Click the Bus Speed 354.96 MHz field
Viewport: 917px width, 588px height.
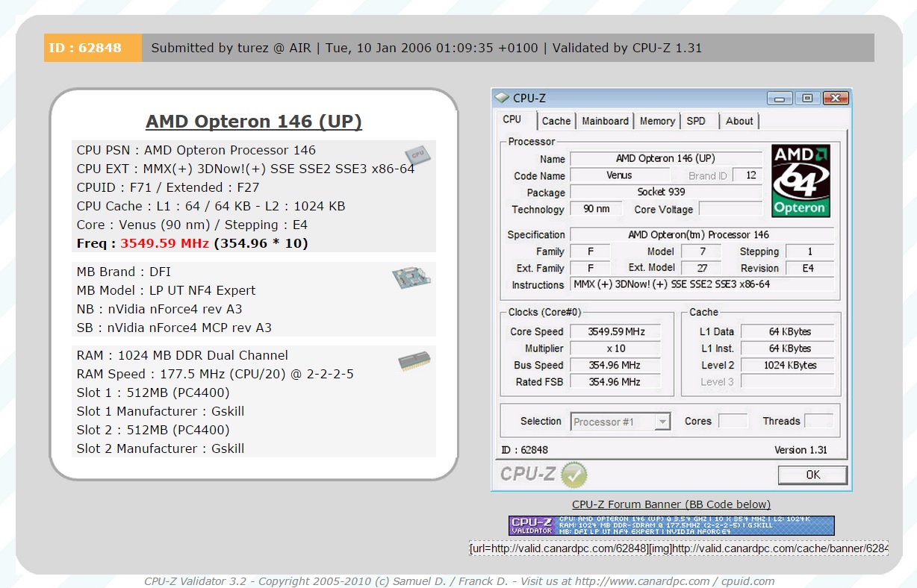click(615, 365)
